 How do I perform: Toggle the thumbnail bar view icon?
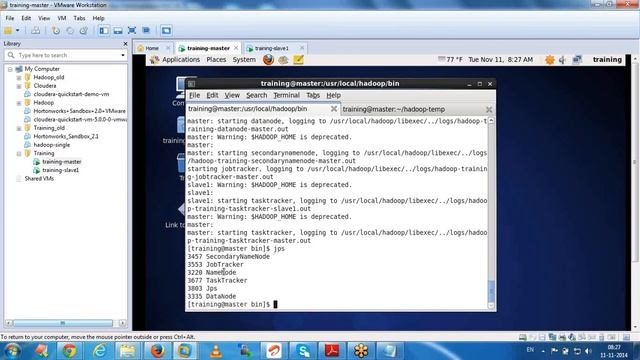(118, 31)
